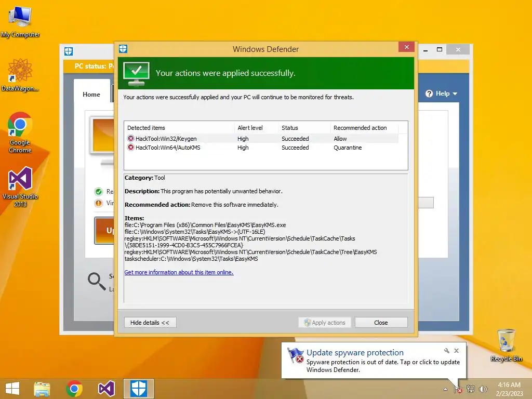Screen dimensions: 532x399
Task: Close the Windows Defender actions dialog
Action: [406, 47]
